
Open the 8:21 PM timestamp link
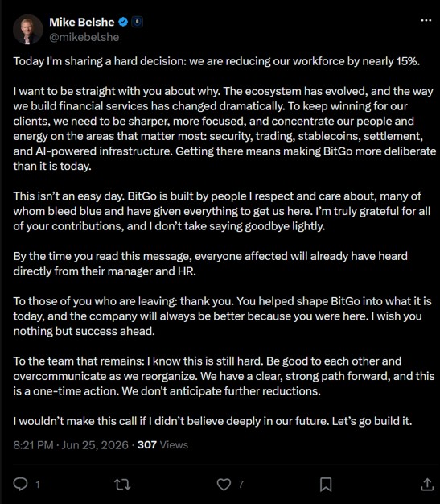click(33, 445)
